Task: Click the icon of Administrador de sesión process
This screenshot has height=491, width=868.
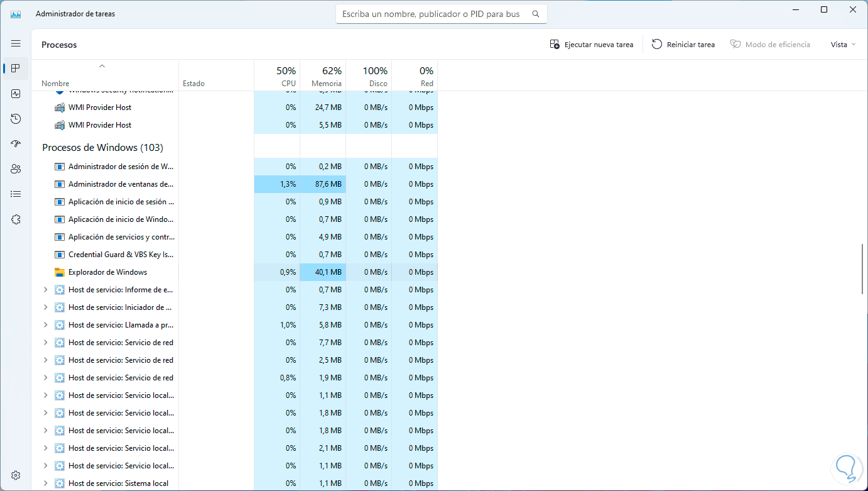Action: pos(60,167)
